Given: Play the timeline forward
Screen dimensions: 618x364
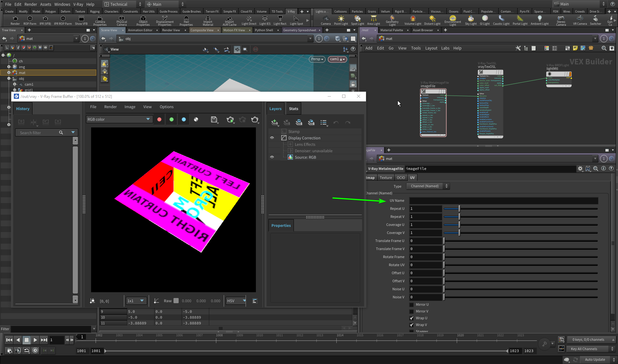Looking at the screenshot, I should point(35,340).
